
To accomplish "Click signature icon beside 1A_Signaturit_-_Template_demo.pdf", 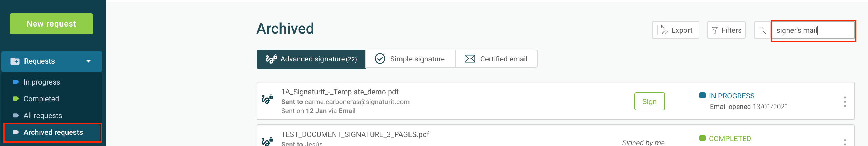I will click(x=267, y=100).
